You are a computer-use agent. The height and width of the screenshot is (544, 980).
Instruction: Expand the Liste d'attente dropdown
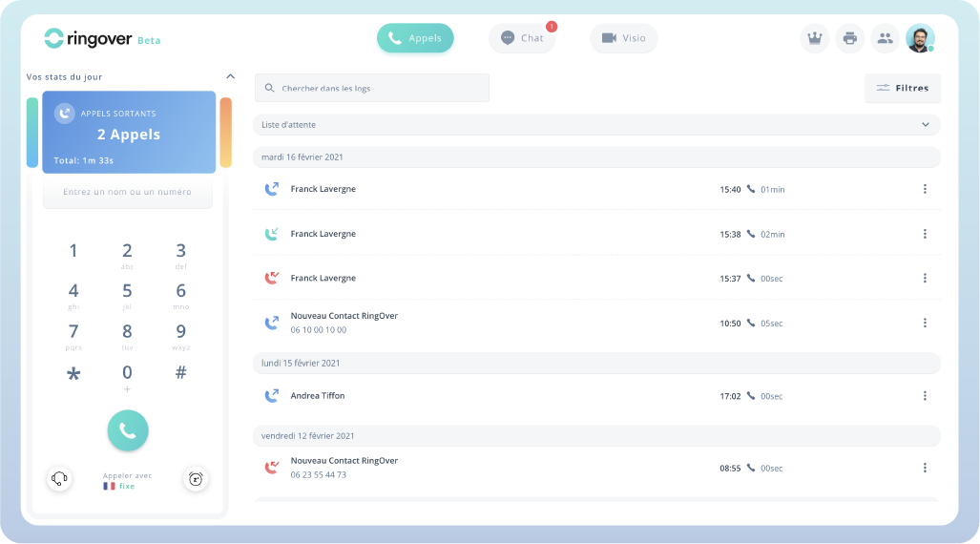tap(596, 124)
